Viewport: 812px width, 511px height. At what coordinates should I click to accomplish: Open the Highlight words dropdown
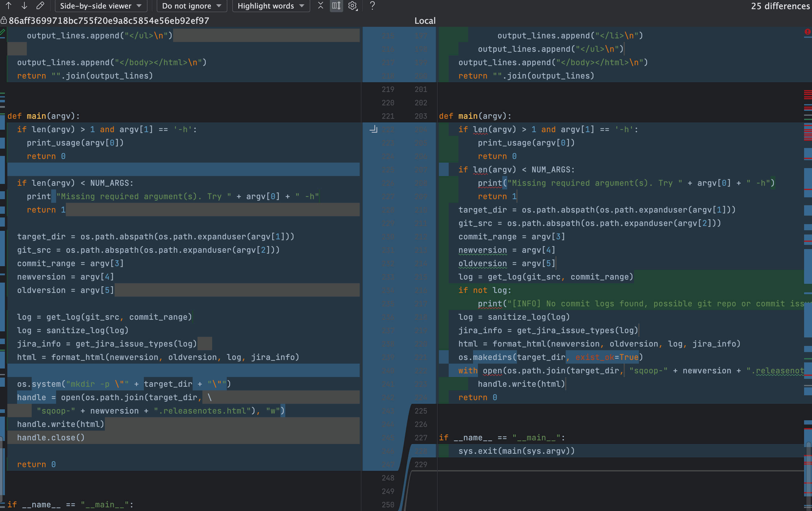pos(271,6)
